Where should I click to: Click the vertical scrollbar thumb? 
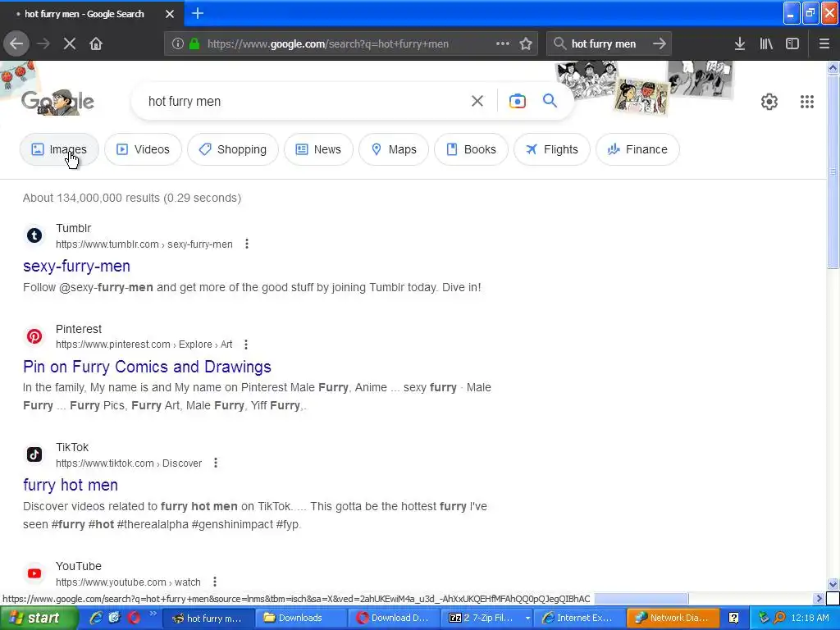click(x=833, y=171)
